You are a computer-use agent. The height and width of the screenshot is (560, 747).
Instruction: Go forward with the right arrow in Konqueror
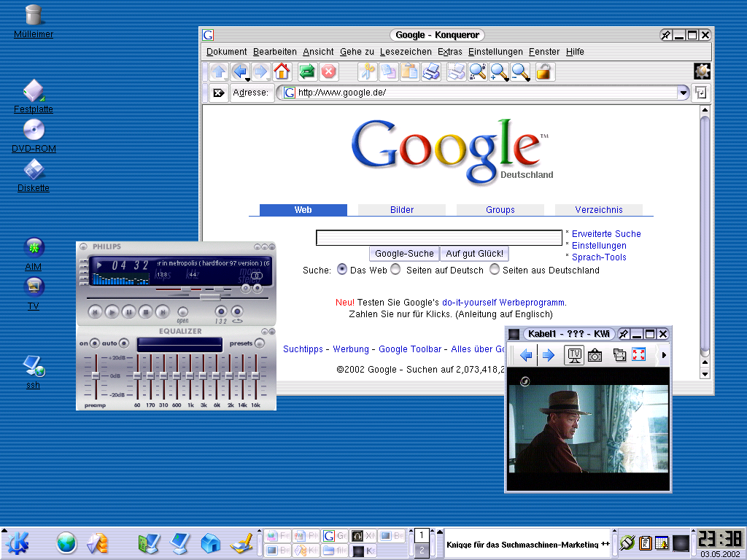260,72
